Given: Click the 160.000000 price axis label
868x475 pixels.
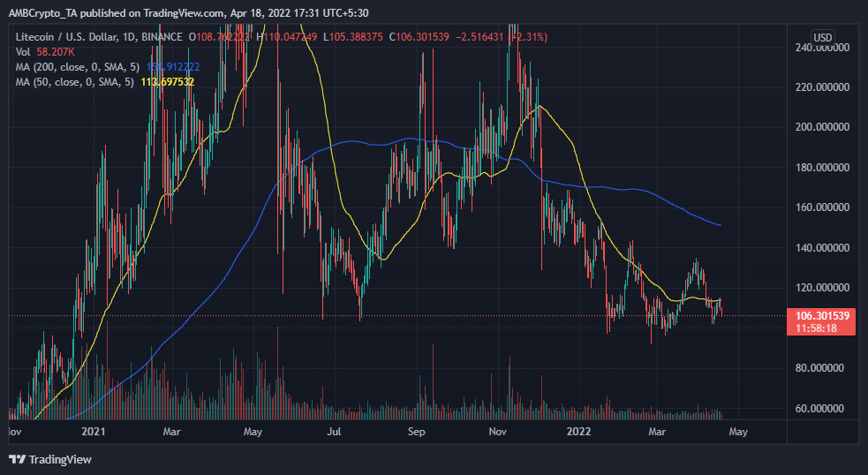Looking at the screenshot, I should point(822,207).
